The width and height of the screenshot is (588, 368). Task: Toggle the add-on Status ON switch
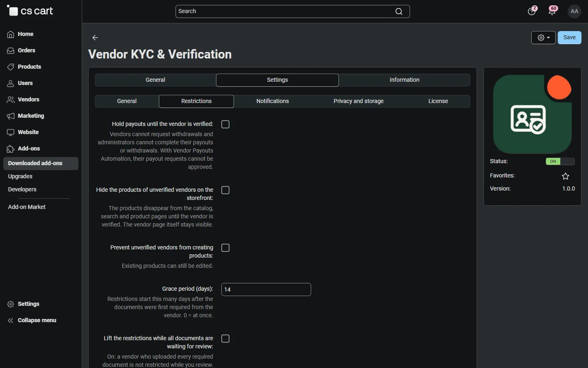560,162
